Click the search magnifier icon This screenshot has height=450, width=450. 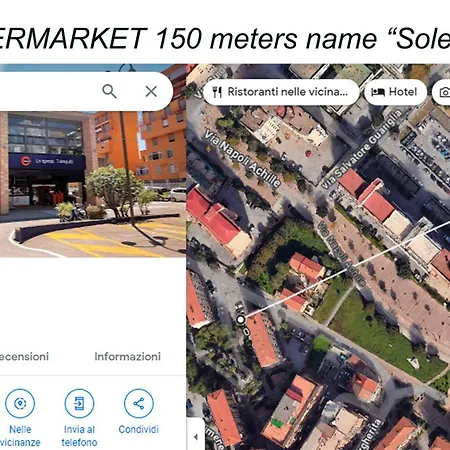tap(109, 91)
